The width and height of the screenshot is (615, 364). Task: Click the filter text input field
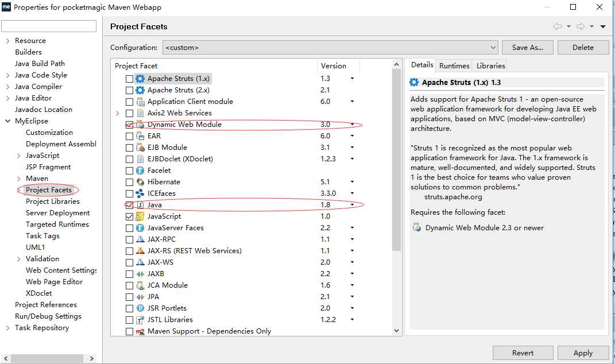coord(49,26)
